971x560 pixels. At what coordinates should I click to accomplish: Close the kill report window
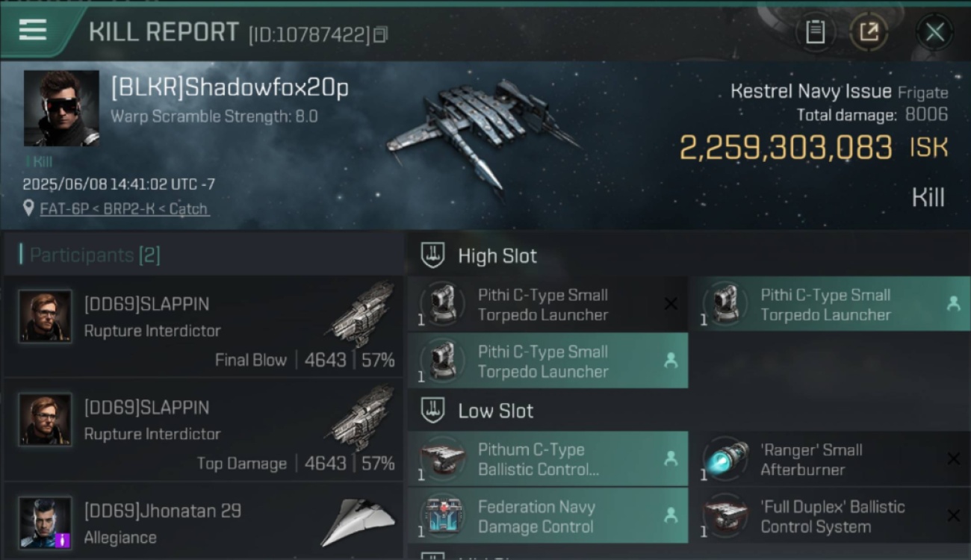(934, 32)
